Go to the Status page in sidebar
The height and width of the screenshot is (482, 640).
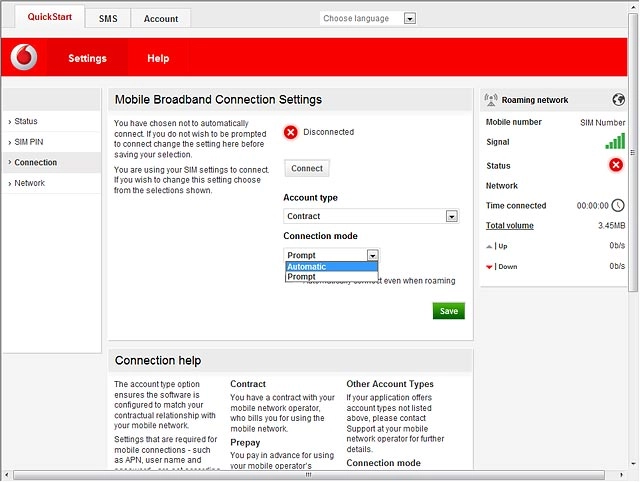[x=51, y=121]
